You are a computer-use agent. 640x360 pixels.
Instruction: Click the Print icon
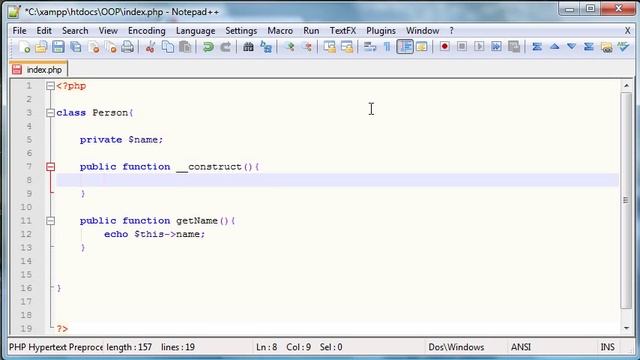point(128,47)
